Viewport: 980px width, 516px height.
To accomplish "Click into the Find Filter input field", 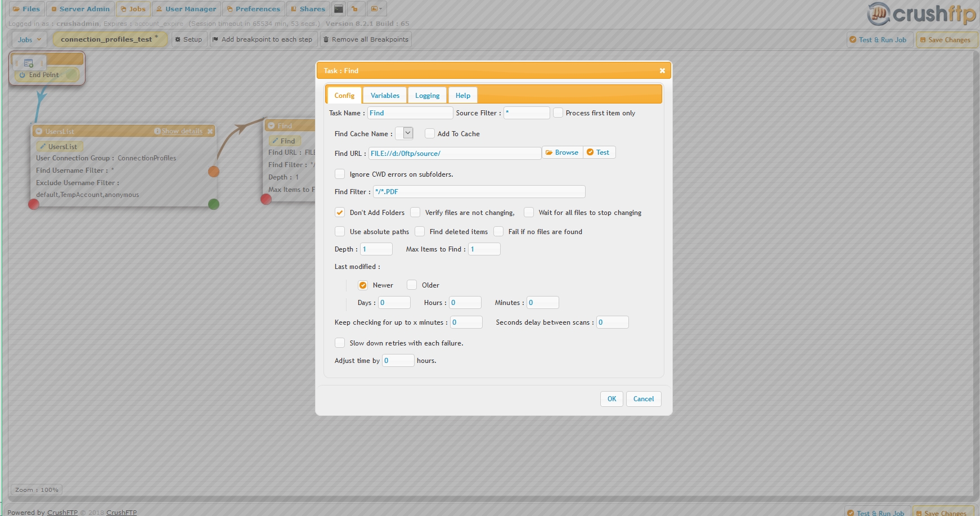I will [479, 192].
